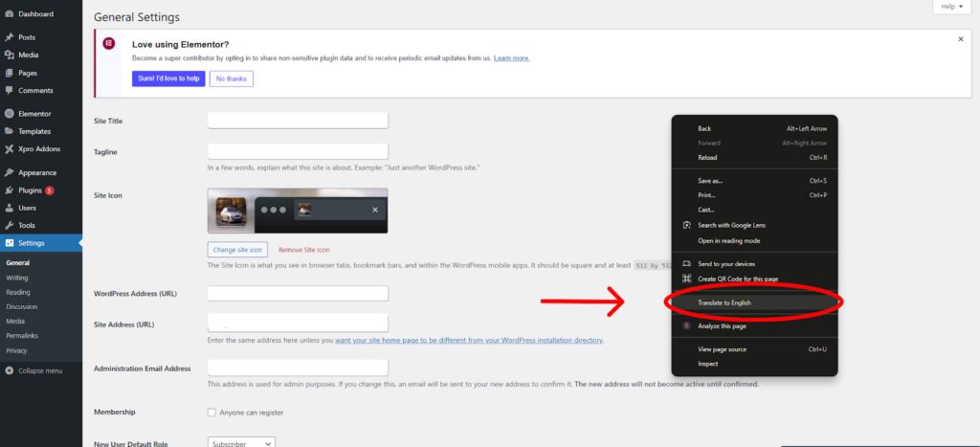Click the Create QR Code icon
The height and width of the screenshot is (447, 980).
click(686, 279)
